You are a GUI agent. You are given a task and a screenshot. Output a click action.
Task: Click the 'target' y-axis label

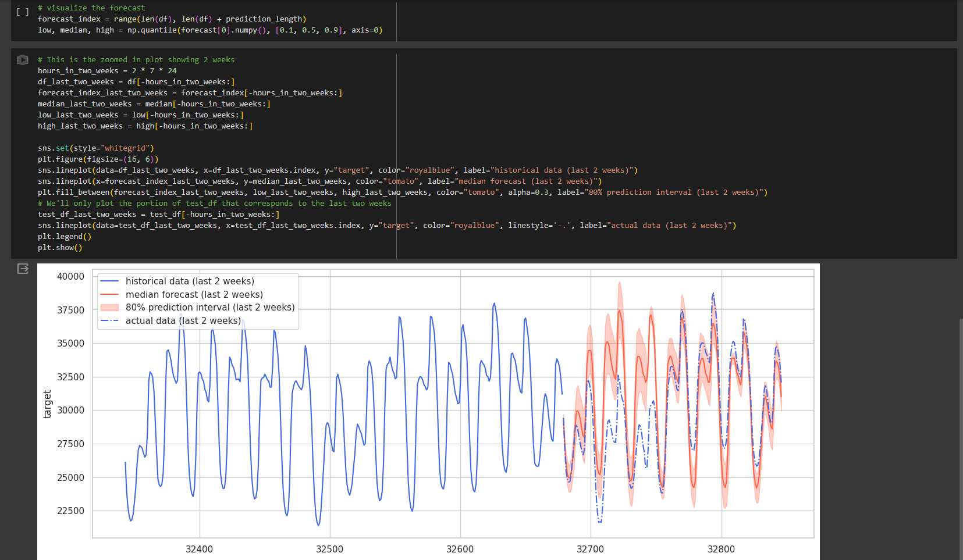pos(47,404)
